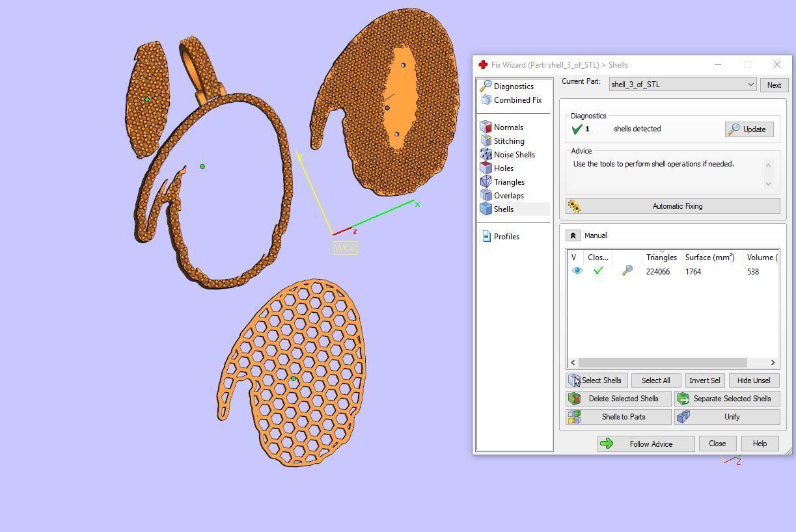The height and width of the screenshot is (532, 796).
Task: Open the Diagnostics page in Fix Wizard
Action: click(514, 86)
